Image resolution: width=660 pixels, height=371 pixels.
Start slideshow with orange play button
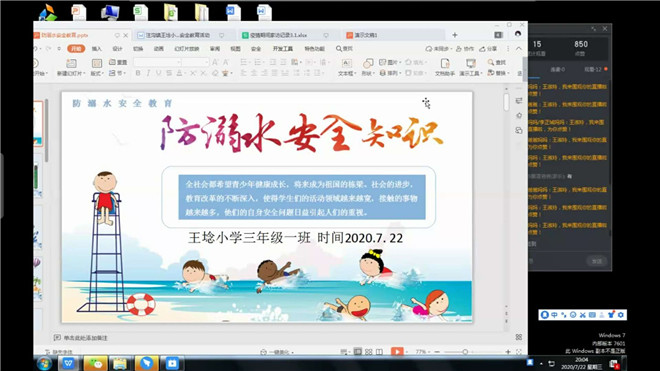(x=397, y=352)
